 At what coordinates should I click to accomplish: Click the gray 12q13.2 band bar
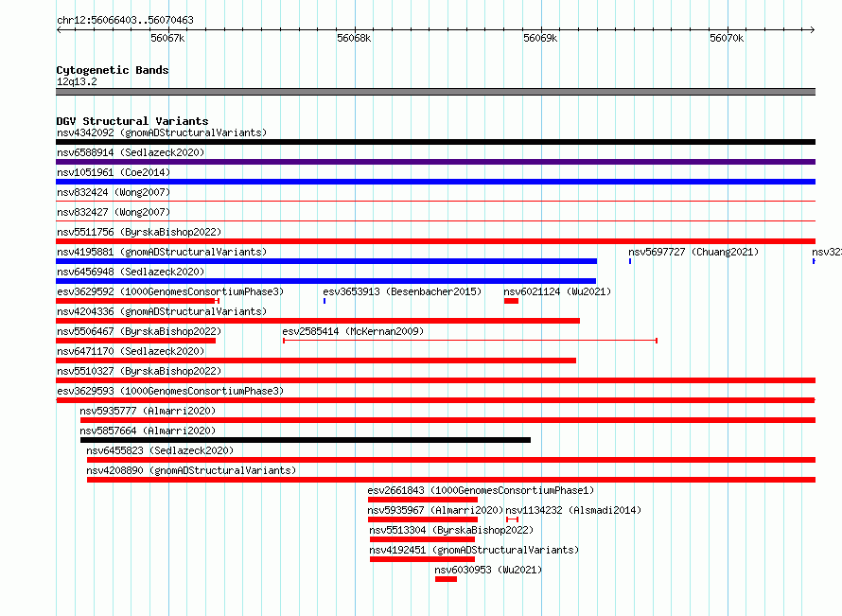(435, 92)
